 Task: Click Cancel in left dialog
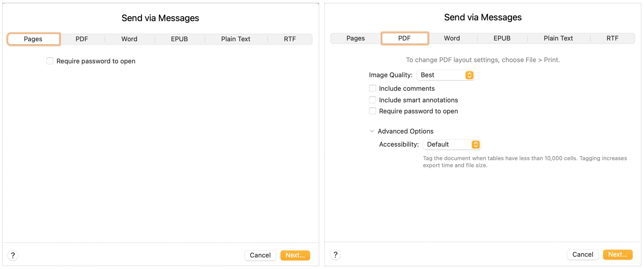(x=260, y=255)
